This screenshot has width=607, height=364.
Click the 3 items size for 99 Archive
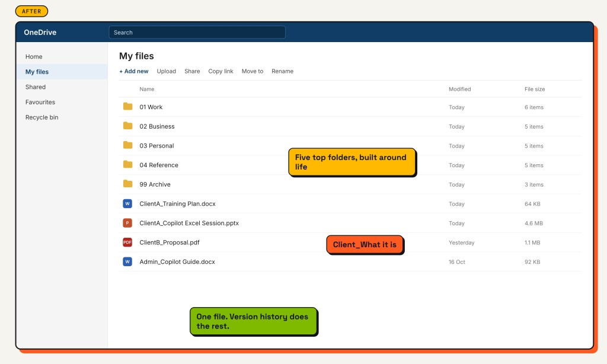(534, 185)
